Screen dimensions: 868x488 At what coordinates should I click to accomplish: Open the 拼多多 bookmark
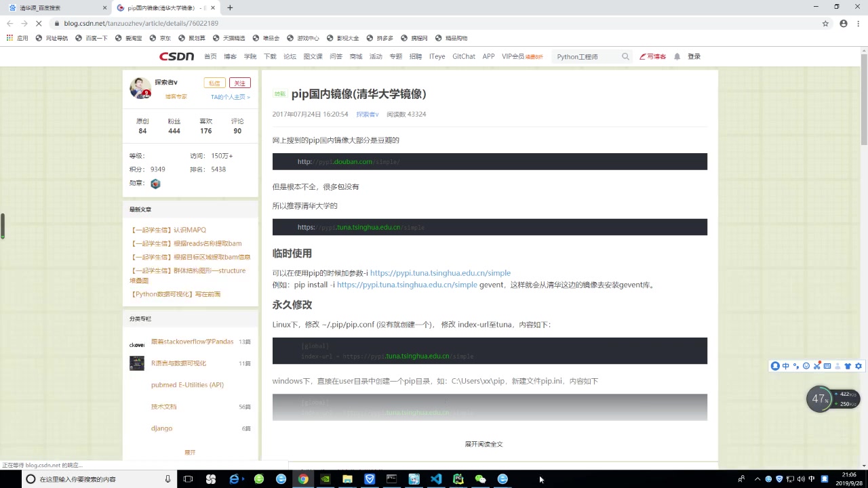click(x=380, y=38)
